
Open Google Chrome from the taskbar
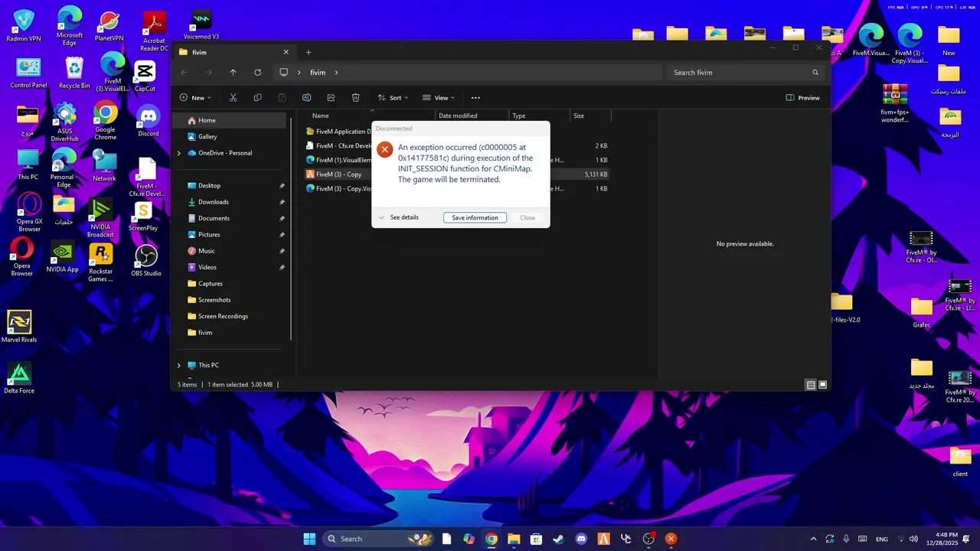491,539
